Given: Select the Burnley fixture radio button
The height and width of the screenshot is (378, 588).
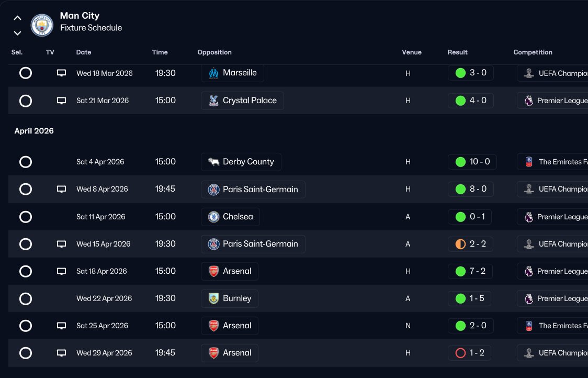Looking at the screenshot, I should point(26,298).
